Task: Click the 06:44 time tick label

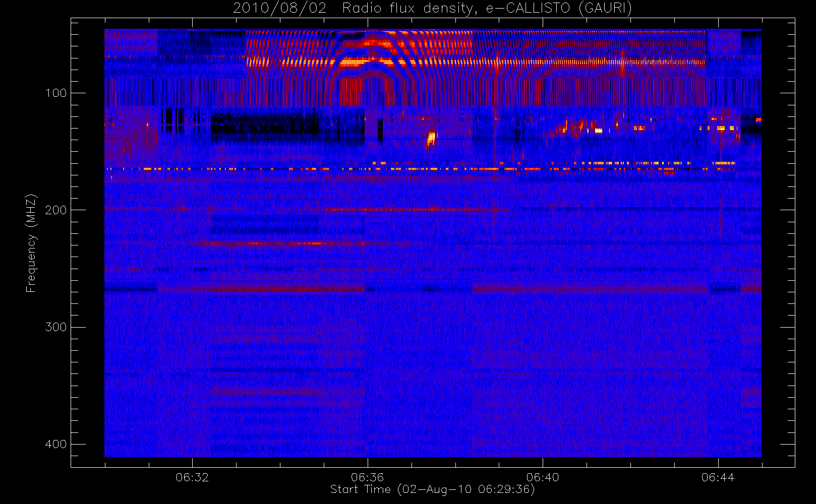Action: pos(718,477)
